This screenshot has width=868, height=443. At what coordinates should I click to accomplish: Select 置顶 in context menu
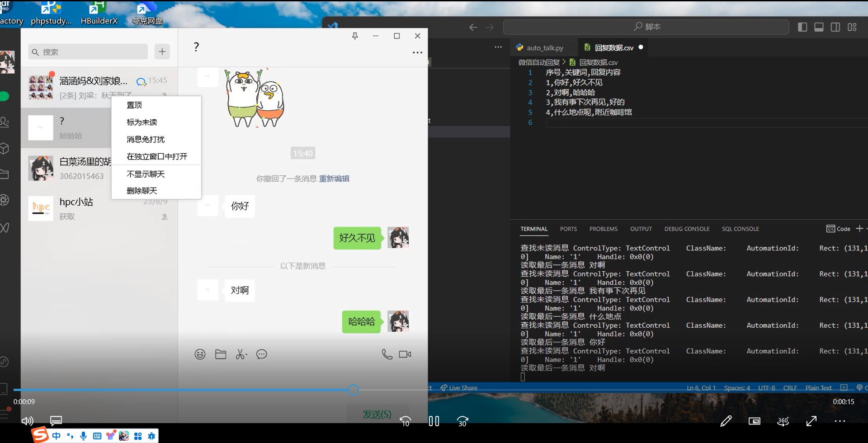coord(156,105)
